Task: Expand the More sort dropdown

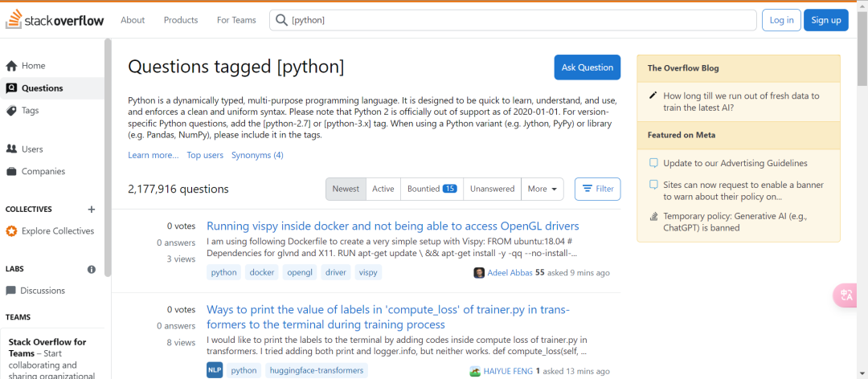Action: click(542, 189)
